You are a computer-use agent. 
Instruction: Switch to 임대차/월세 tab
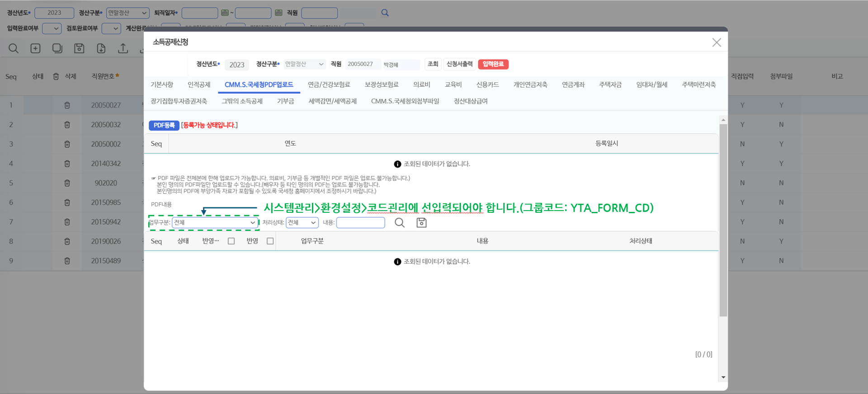(x=652, y=84)
